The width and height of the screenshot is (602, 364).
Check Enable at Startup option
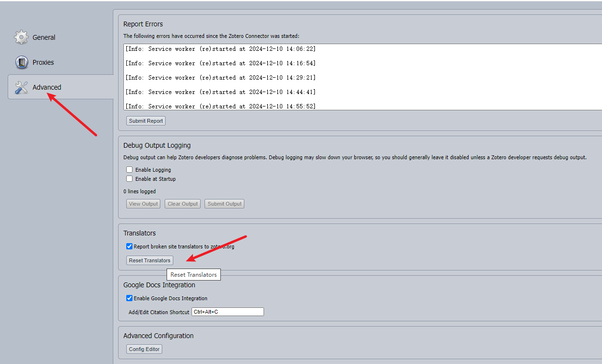[130, 179]
